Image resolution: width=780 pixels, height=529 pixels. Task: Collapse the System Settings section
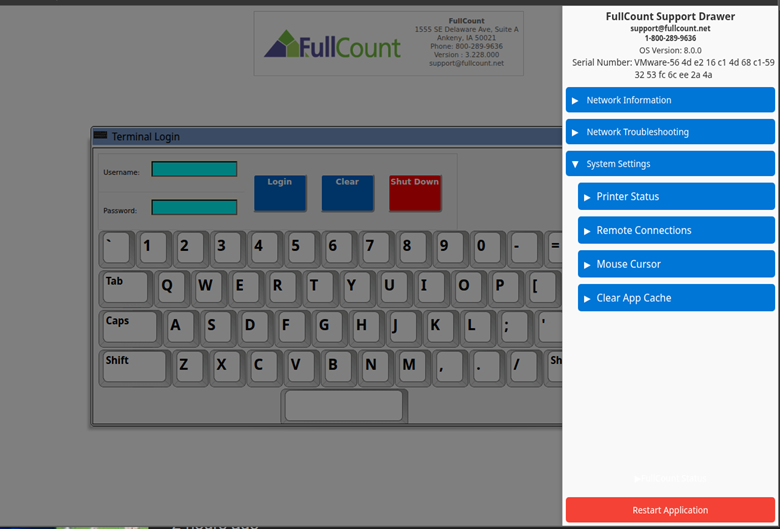pos(670,164)
